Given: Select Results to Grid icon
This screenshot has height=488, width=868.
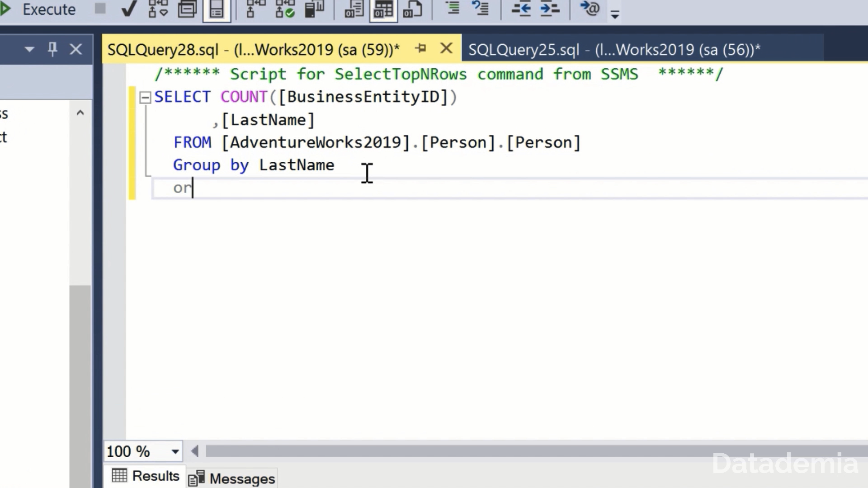Looking at the screenshot, I should (383, 9).
